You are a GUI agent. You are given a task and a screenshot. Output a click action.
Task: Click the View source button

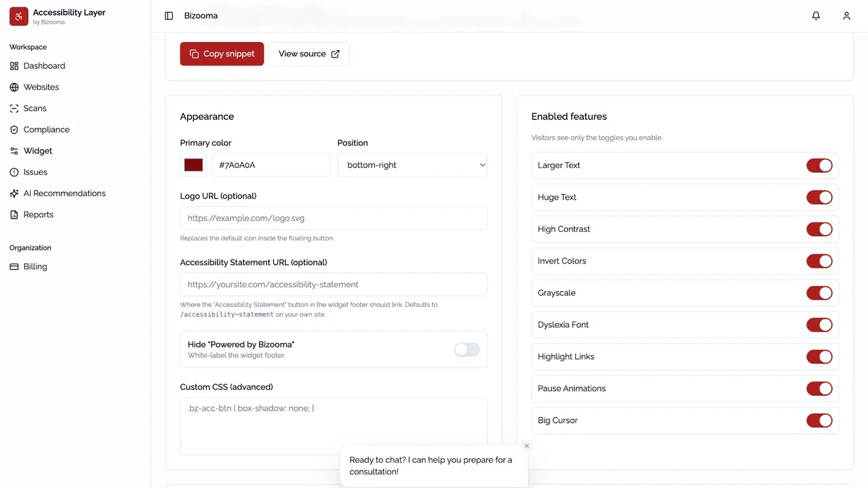click(309, 54)
